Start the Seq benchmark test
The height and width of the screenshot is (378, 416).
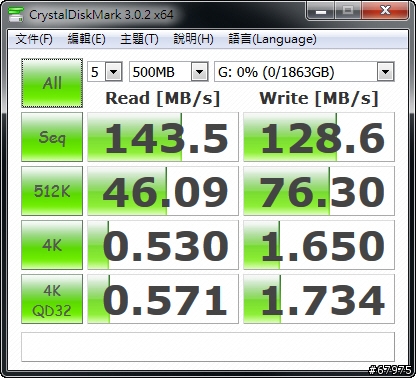(52, 137)
